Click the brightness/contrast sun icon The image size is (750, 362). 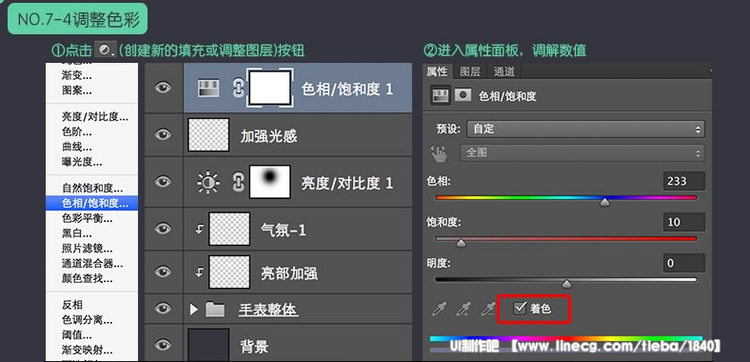pyautogui.click(x=209, y=183)
